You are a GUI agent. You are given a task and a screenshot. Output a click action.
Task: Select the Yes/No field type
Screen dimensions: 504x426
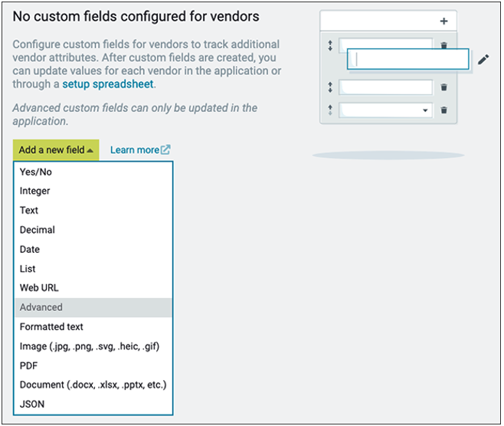tap(36, 172)
